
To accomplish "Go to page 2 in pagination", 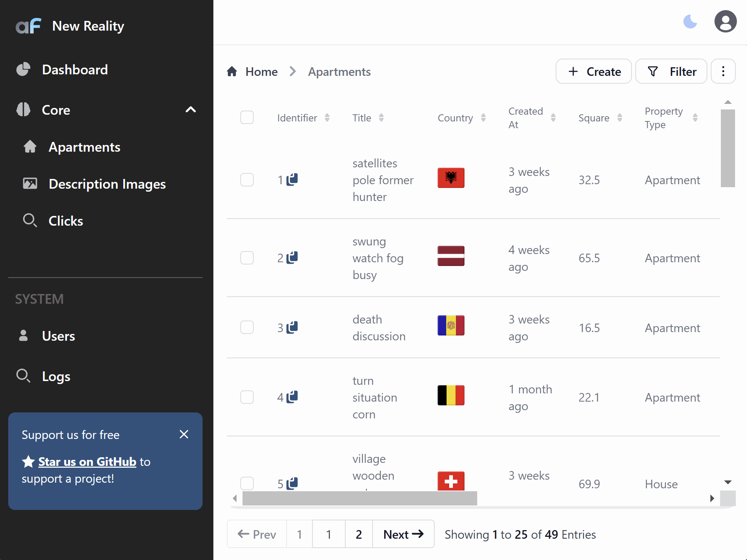I will coord(359,534).
